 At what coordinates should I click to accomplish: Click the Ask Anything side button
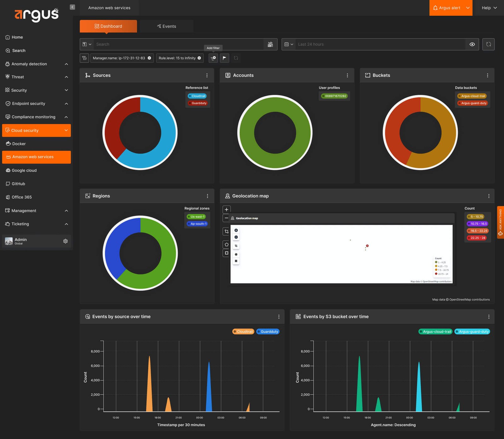click(500, 222)
